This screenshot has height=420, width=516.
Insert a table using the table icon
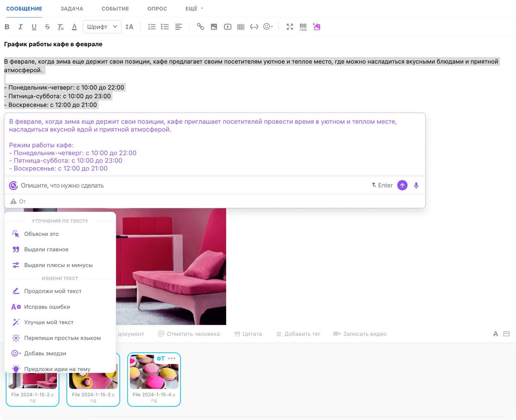[x=241, y=27]
